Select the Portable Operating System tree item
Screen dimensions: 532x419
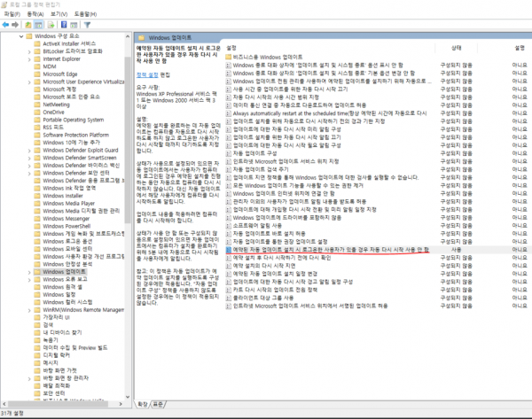[x=74, y=120]
